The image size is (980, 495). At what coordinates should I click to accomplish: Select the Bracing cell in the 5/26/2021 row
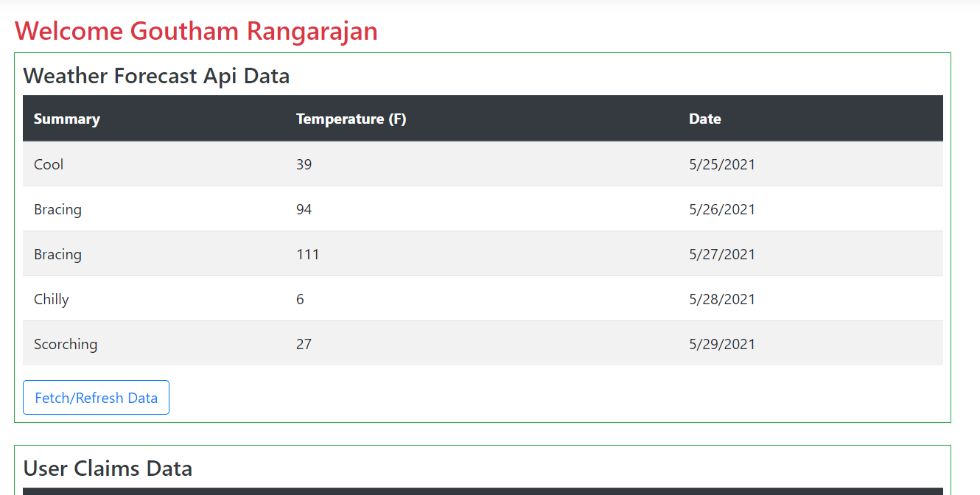click(57, 209)
